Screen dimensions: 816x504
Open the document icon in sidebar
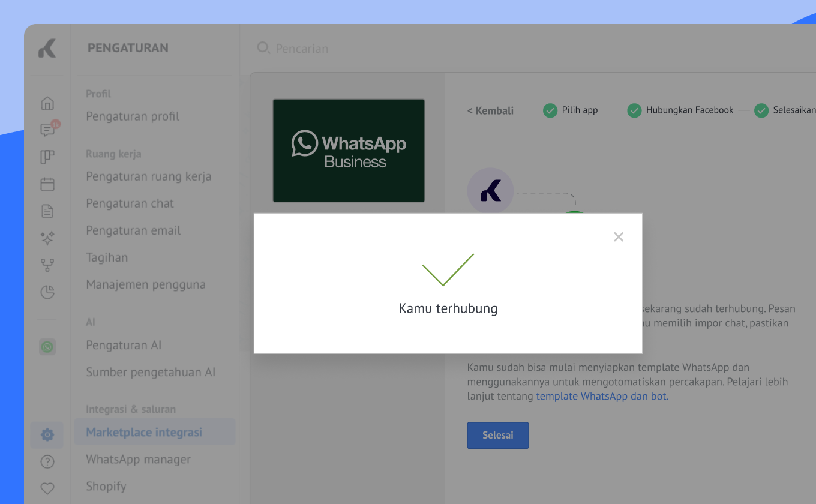tap(47, 211)
